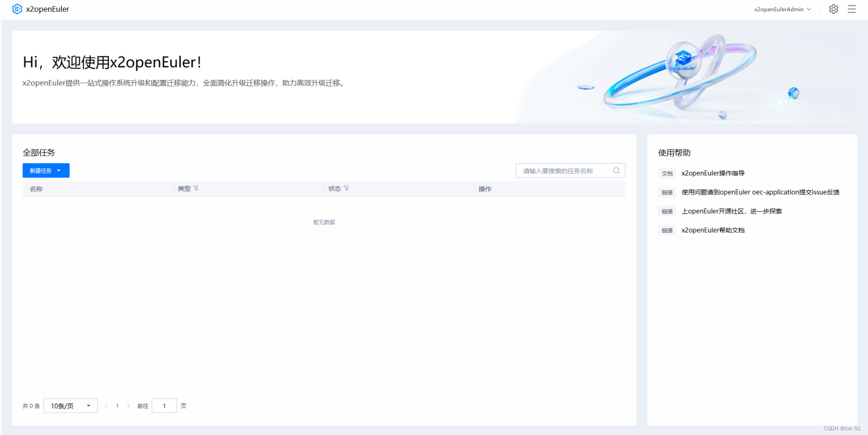Image resolution: width=868 pixels, height=435 pixels.
Task: Click the 共 0 条 total count
Action: (x=31, y=406)
